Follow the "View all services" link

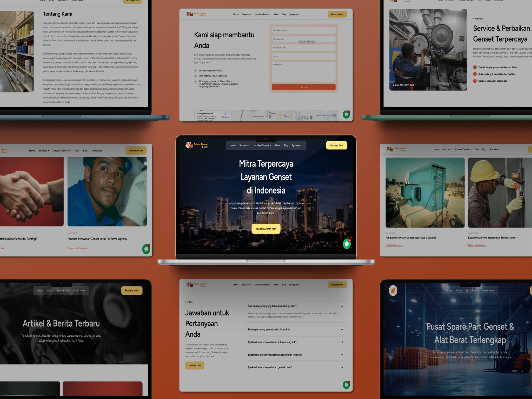click(405, 85)
